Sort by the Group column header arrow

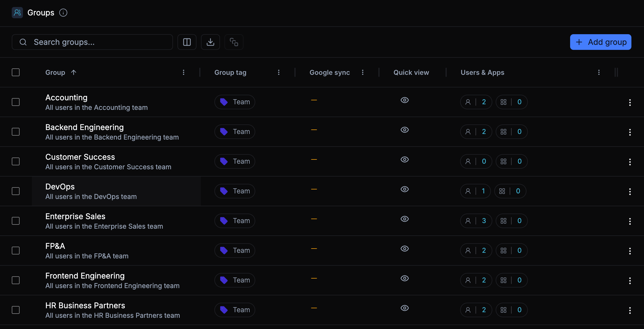(x=73, y=72)
